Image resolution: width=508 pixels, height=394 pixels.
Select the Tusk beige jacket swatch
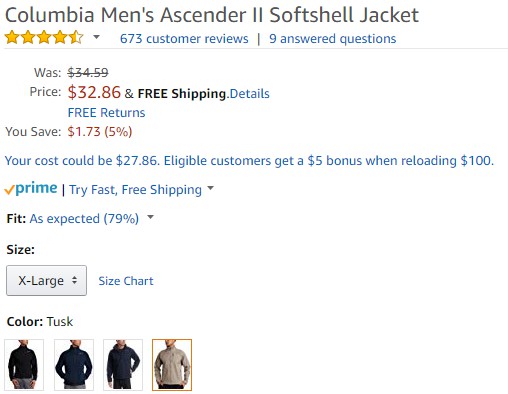tap(172, 365)
